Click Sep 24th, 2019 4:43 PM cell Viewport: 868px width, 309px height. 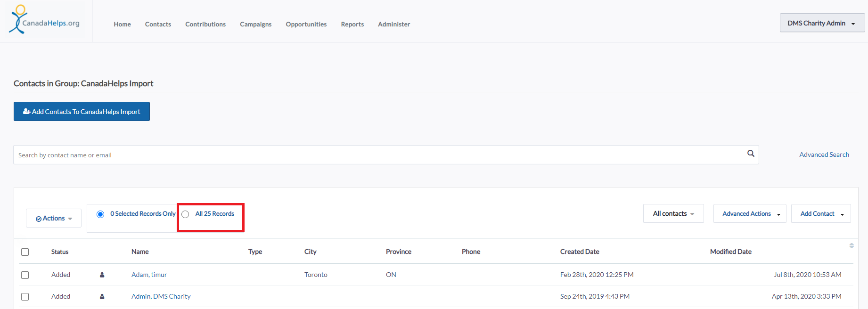pyautogui.click(x=595, y=296)
